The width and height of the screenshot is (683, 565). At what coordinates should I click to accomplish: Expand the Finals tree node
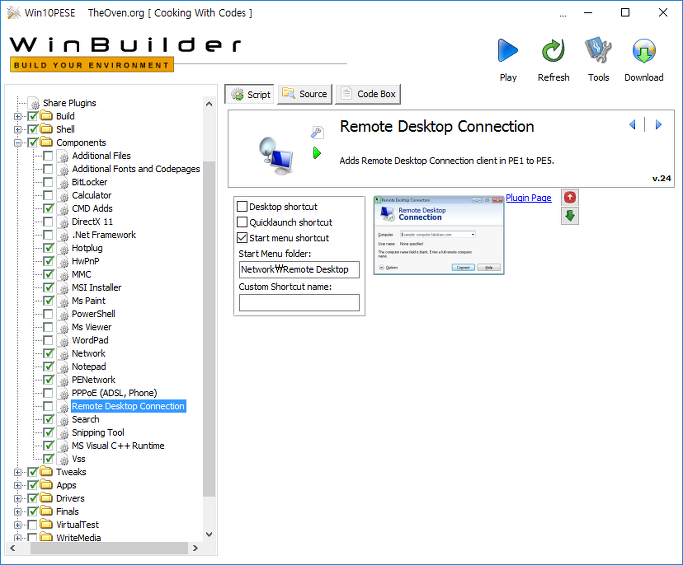[18, 512]
